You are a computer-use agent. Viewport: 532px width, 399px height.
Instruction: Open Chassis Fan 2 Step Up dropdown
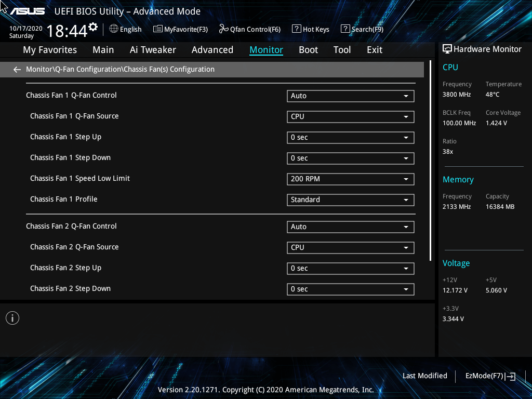pyautogui.click(x=350, y=269)
